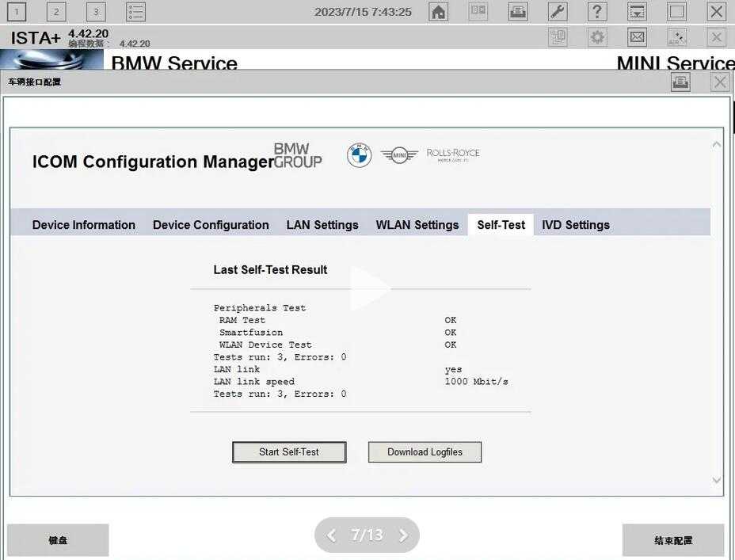Image resolution: width=735 pixels, height=560 pixels.
Task: Click the "MINI Service" heading
Action: [676, 63]
